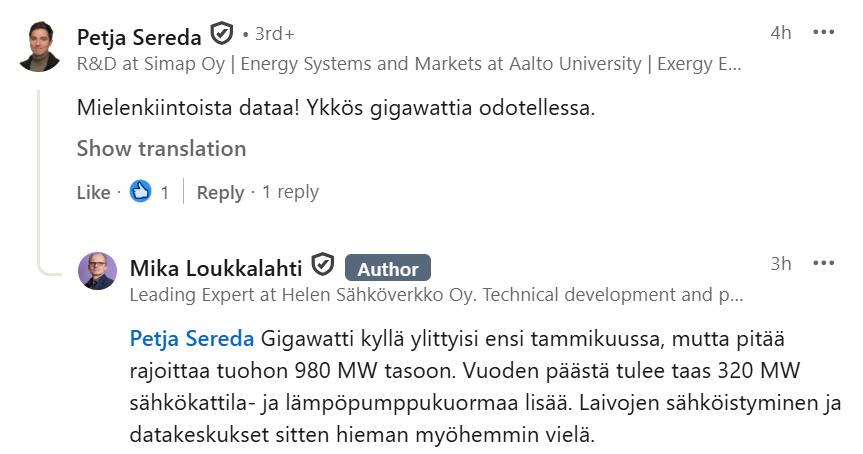Click the 4h timestamp on Petja's comment
The height and width of the screenshot is (454, 863).
(781, 33)
